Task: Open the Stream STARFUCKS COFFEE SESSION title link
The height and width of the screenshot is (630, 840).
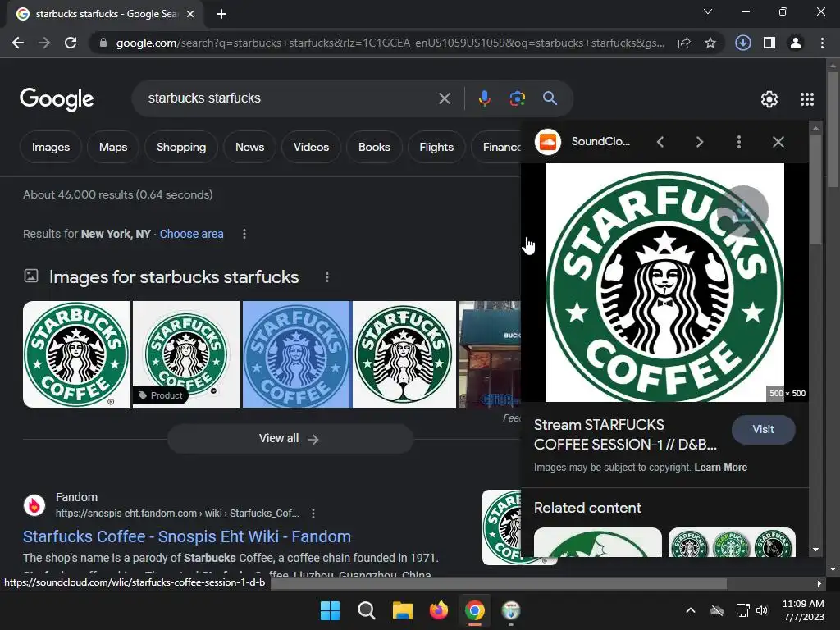Action: pyautogui.click(x=625, y=435)
